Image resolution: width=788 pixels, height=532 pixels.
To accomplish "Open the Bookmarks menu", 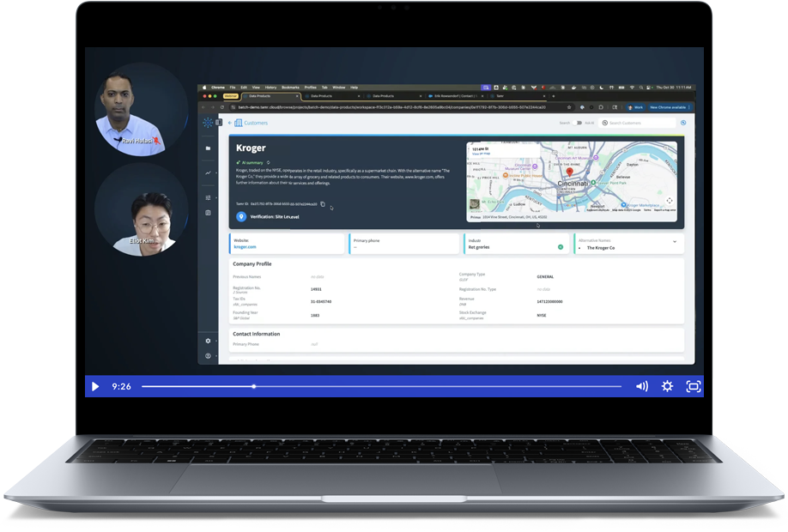I will [x=290, y=88].
